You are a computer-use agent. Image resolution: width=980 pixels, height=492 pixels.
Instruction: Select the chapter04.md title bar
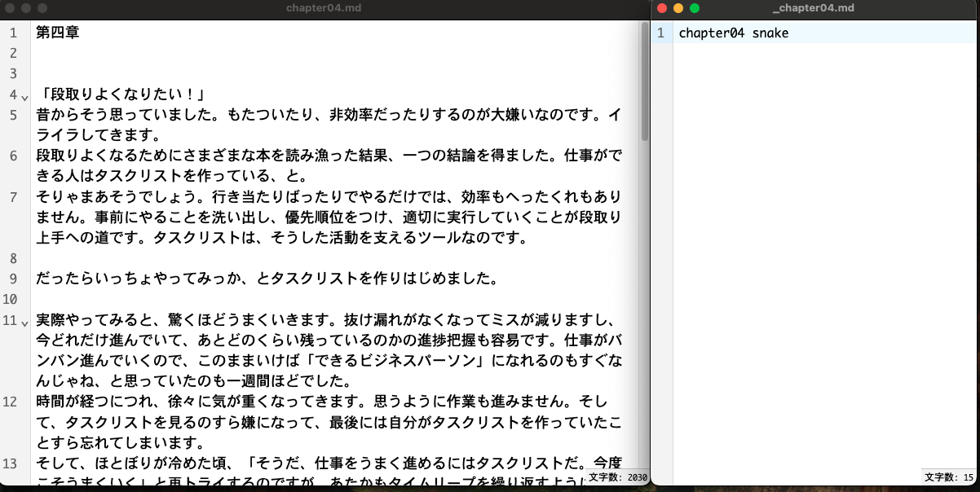(x=324, y=8)
